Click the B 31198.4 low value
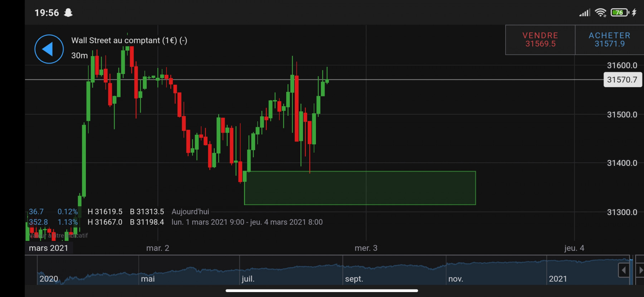 (x=147, y=222)
